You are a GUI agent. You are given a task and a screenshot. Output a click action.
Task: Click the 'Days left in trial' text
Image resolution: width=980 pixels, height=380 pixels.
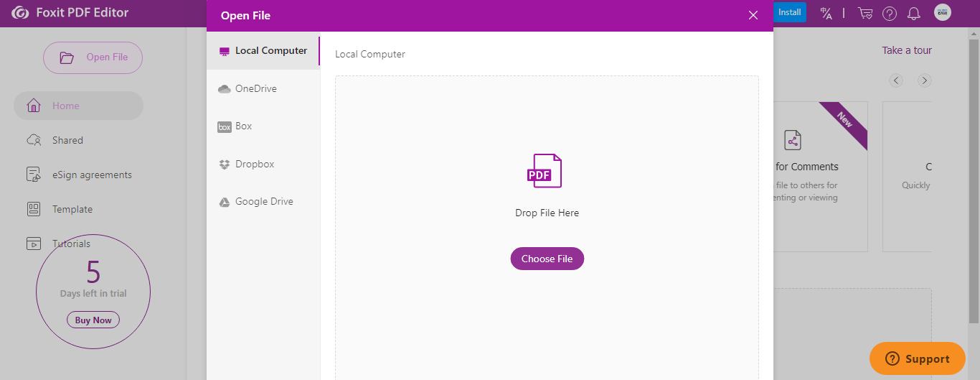pos(93,293)
